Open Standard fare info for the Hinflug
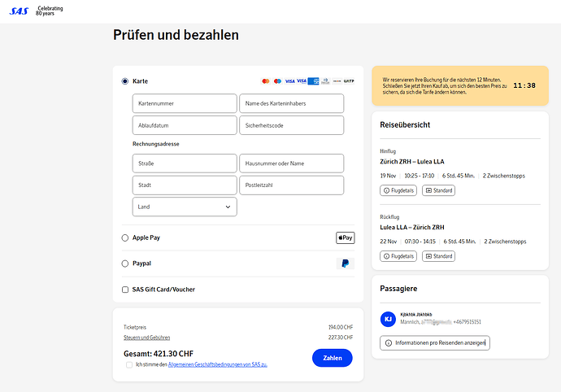The width and height of the screenshot is (561, 392). 439,190
